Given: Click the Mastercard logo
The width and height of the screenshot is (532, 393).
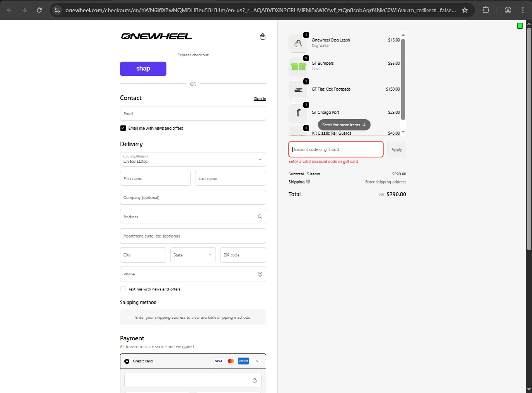Looking at the screenshot, I should pyautogui.click(x=231, y=361).
